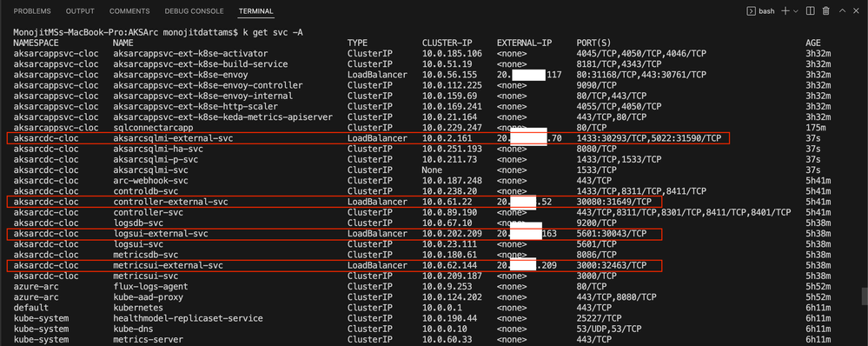Screen dimensions: 868x346
Task: Click 'sqlconnectarcapp' service name
Action: tap(153, 127)
